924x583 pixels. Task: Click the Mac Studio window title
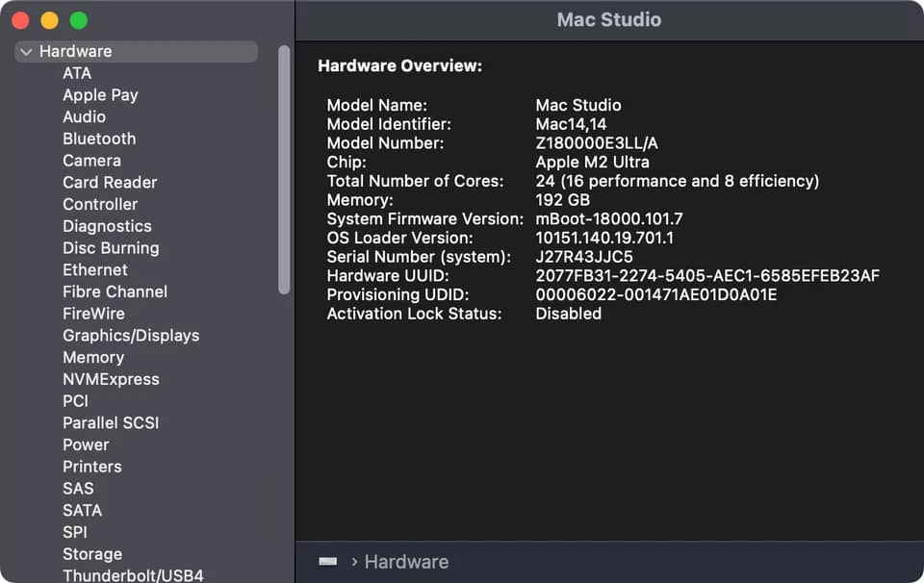pos(608,20)
